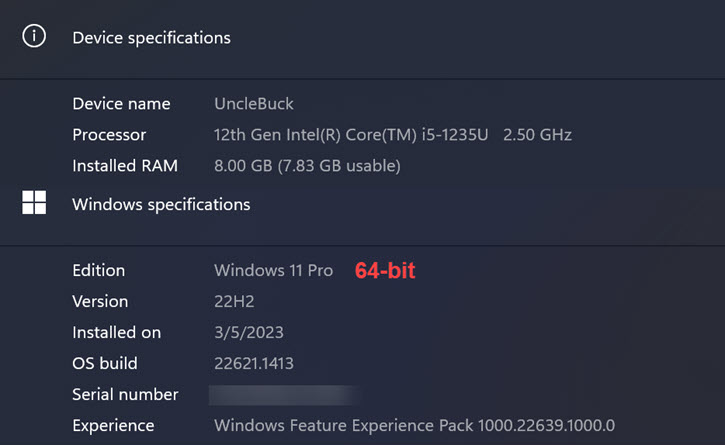Image resolution: width=725 pixels, height=446 pixels.
Task: Click the blurred serial number value
Action: pyautogui.click(x=285, y=395)
